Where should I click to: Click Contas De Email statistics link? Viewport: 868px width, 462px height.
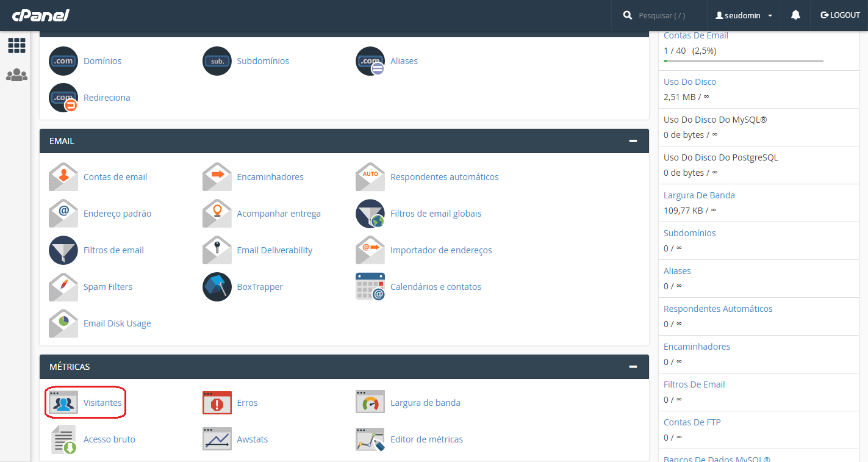696,35
